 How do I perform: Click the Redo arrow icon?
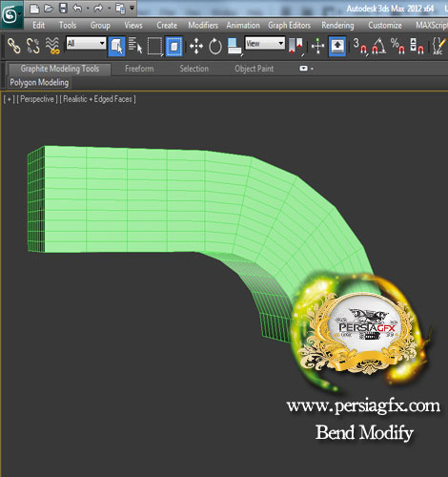tap(98, 9)
